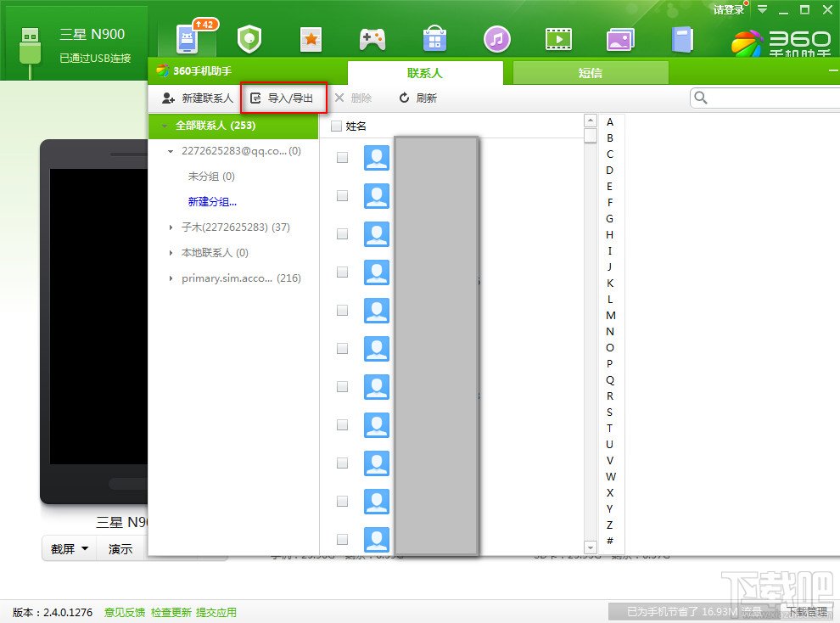Open the blue e-book icon
840x623 pixels.
(x=682, y=39)
